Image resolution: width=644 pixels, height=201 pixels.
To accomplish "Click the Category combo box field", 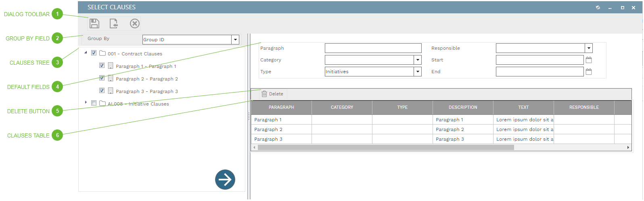I will tap(369, 60).
